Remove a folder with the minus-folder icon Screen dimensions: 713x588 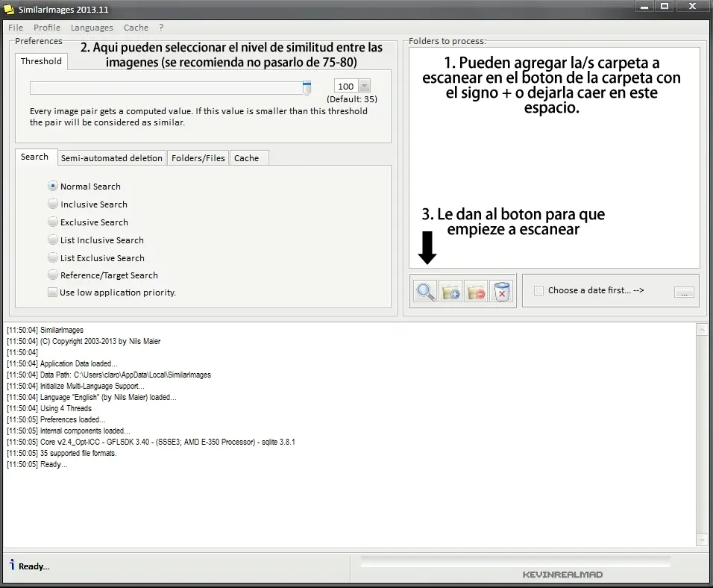pos(476,291)
